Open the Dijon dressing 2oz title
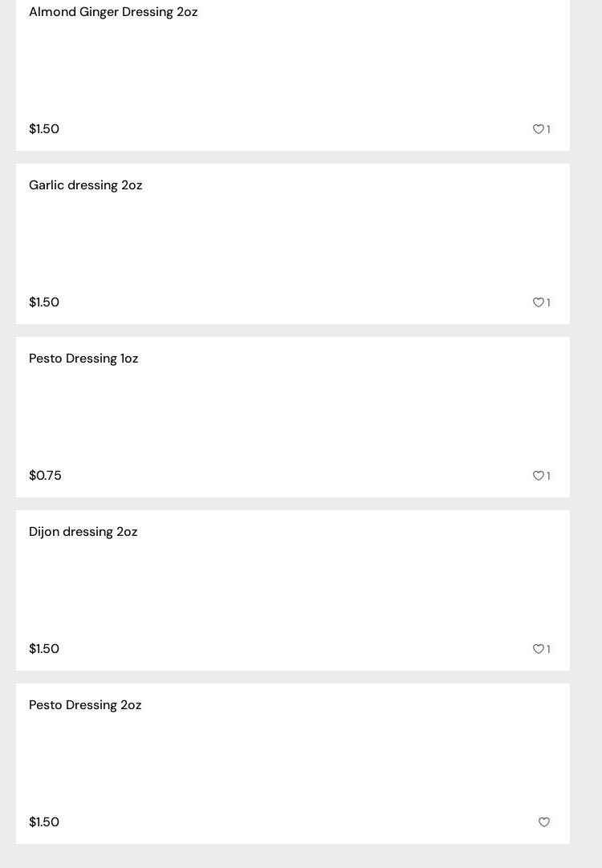Viewport: 602px width, 868px height. click(83, 532)
